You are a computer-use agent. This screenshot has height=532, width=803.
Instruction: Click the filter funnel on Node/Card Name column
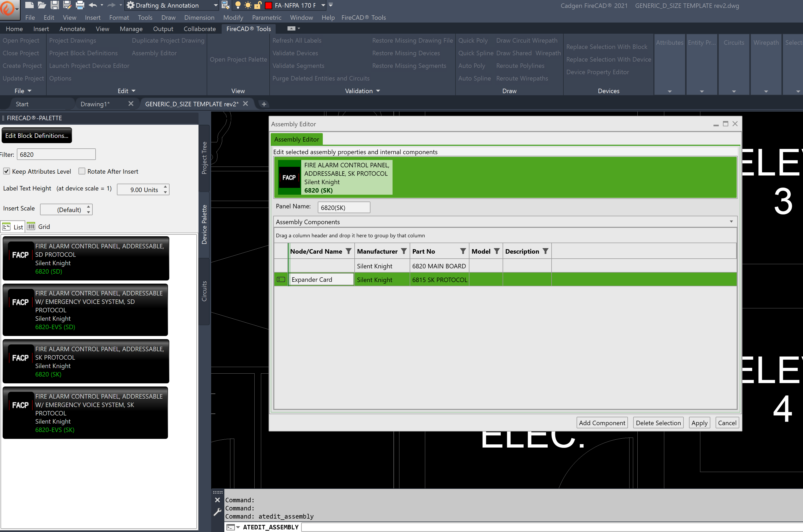348,251
